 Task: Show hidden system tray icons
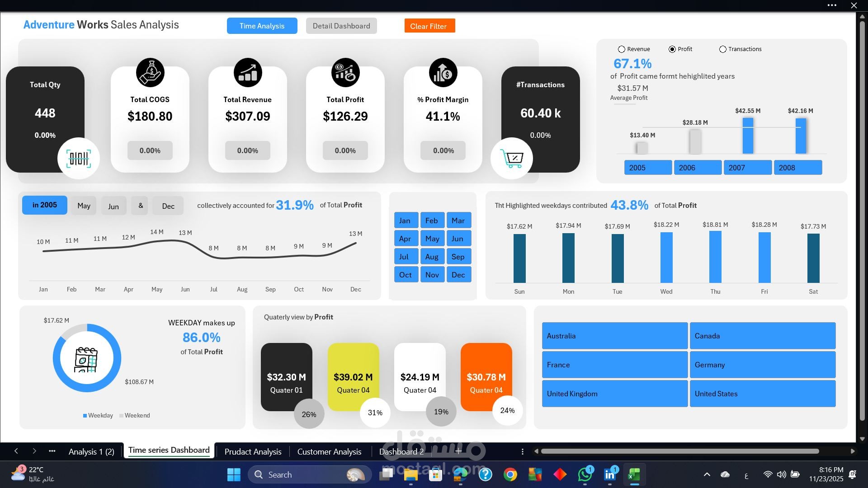707,474
